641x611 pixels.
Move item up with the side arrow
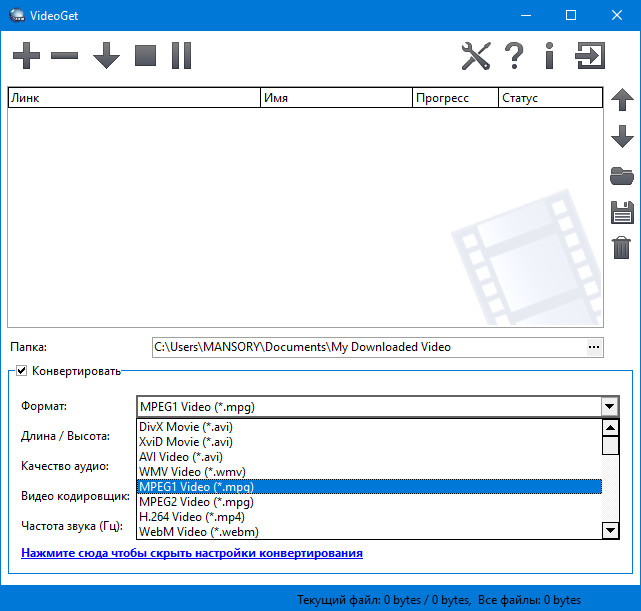pyautogui.click(x=621, y=100)
